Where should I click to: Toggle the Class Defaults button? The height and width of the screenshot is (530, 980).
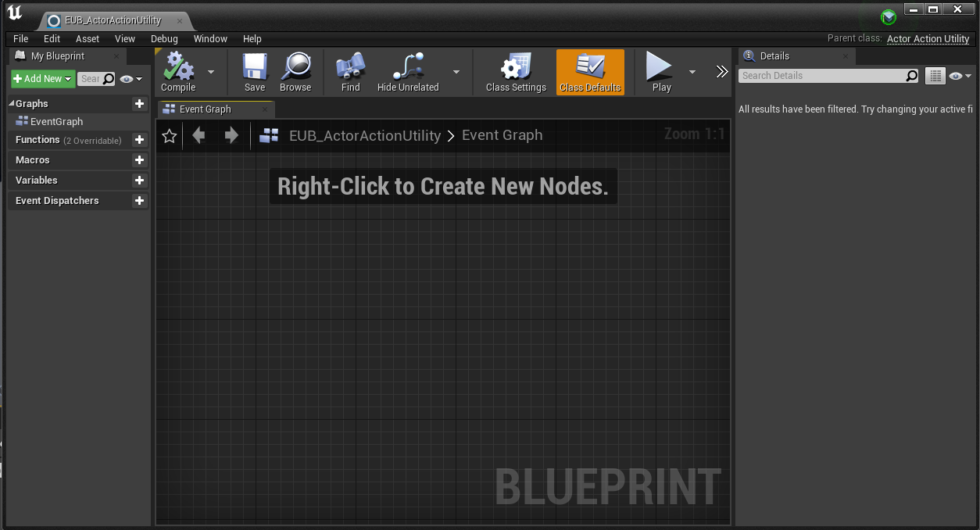pyautogui.click(x=591, y=72)
